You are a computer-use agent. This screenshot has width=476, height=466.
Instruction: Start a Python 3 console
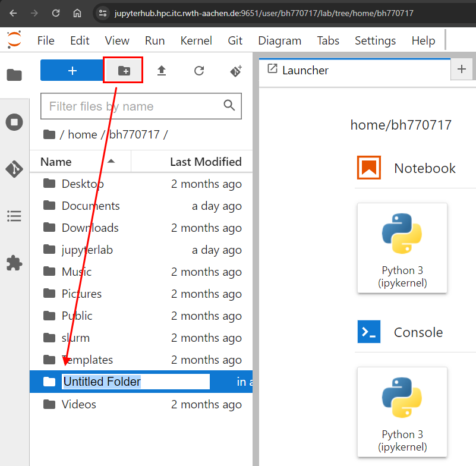click(x=402, y=412)
